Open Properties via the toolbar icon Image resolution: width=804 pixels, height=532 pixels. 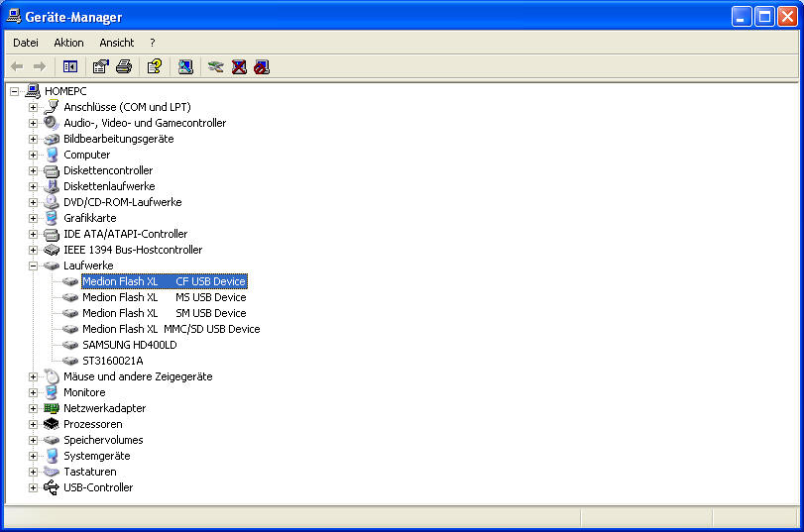click(x=100, y=66)
